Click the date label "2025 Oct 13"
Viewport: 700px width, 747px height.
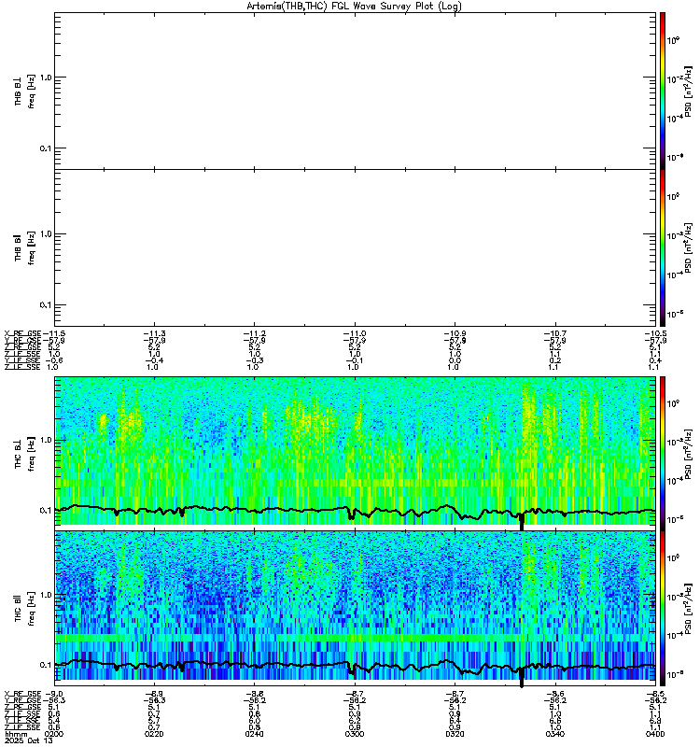tap(29, 740)
